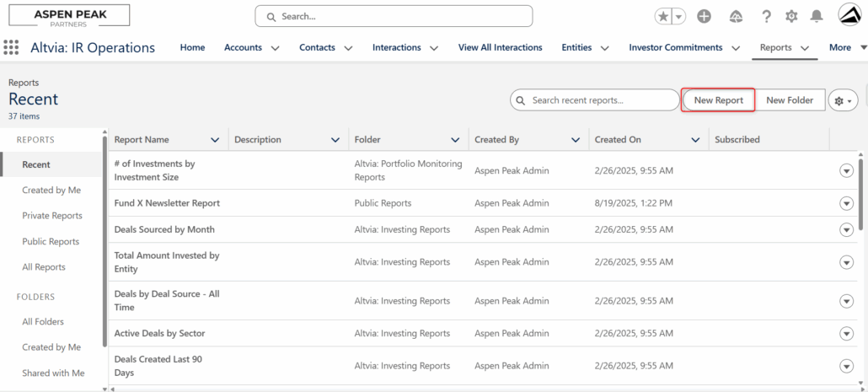Click the Altvia: Portfolio Monitoring Reports folder
This screenshot has height=392, width=868.
pyautogui.click(x=408, y=170)
